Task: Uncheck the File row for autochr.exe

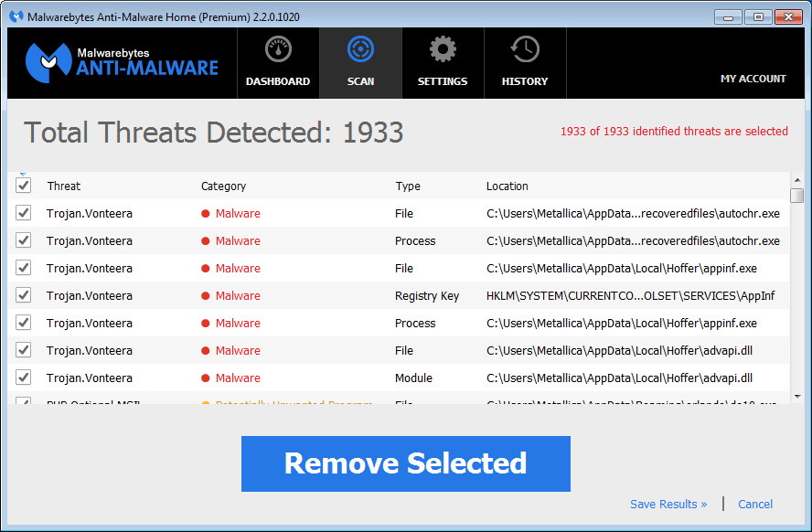Action: click(23, 213)
